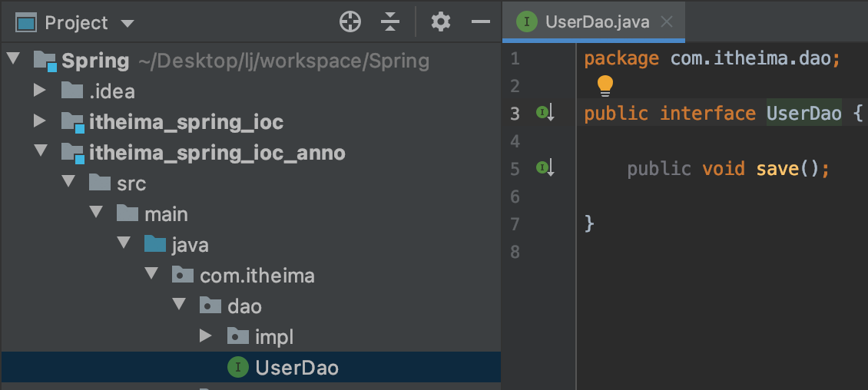The width and height of the screenshot is (868, 390).
Task: Close the UserDao.java tab
Action: point(667,21)
